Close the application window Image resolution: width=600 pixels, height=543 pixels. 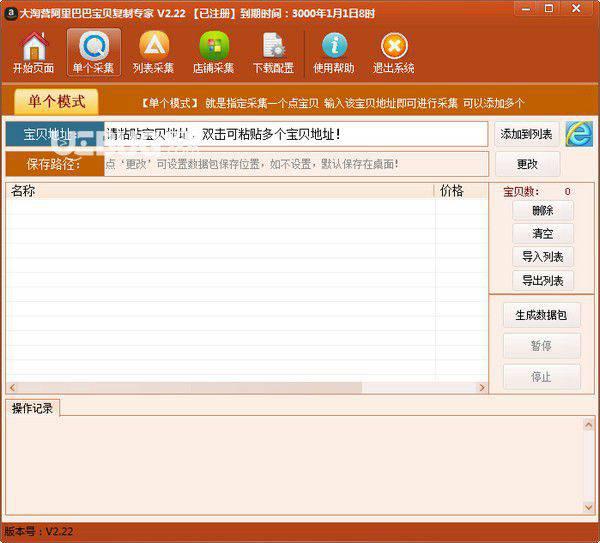tap(576, 9)
